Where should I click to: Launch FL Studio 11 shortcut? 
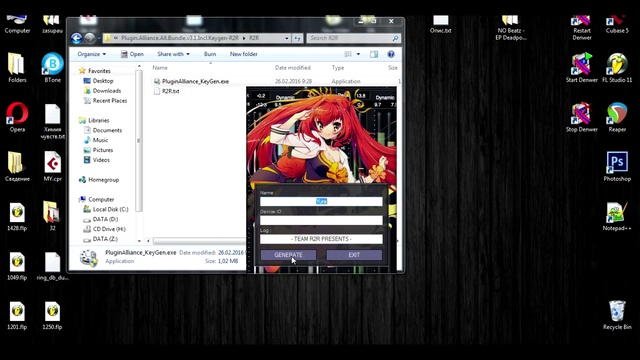coord(617,67)
